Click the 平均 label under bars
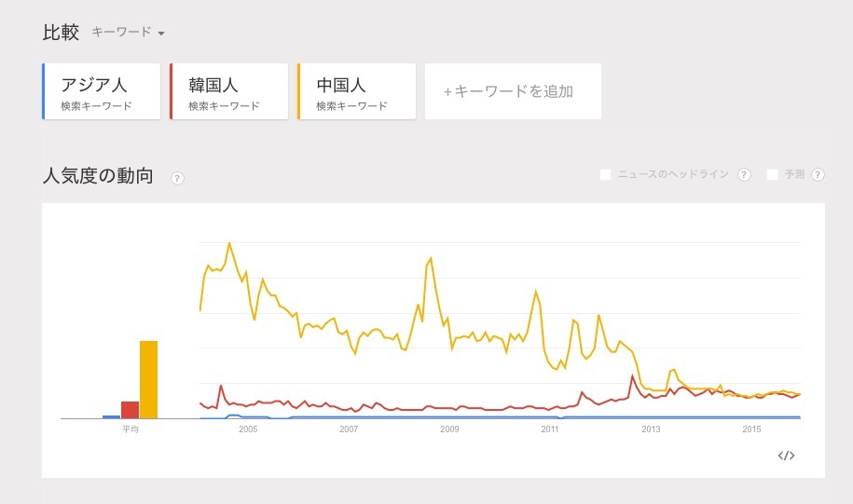 (x=131, y=429)
